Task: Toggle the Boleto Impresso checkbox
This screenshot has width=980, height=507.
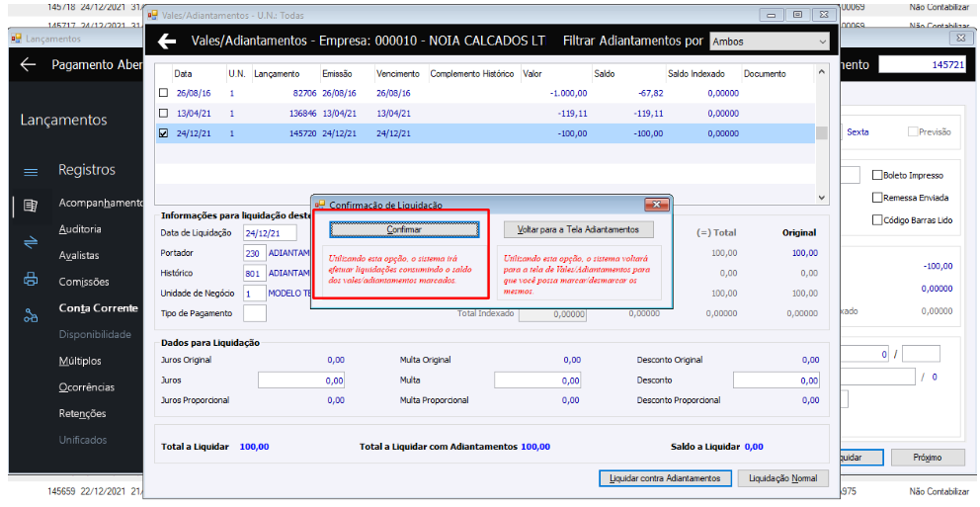Action: click(877, 175)
